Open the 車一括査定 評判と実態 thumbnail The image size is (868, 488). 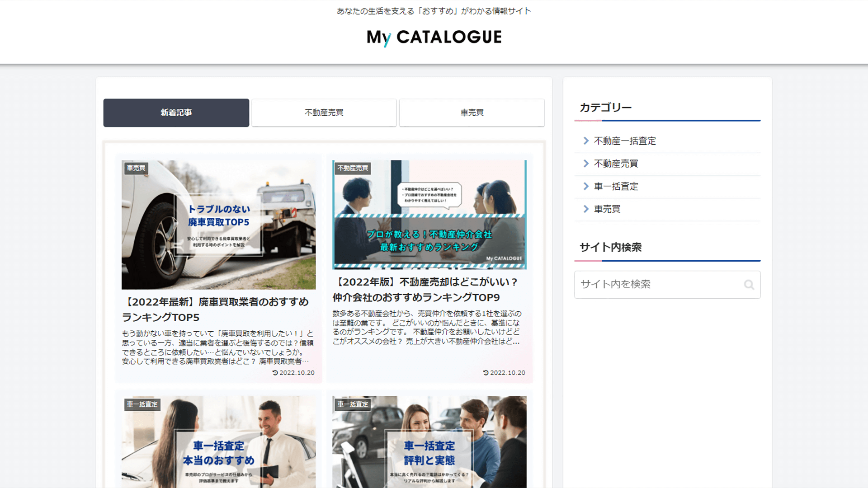429,442
